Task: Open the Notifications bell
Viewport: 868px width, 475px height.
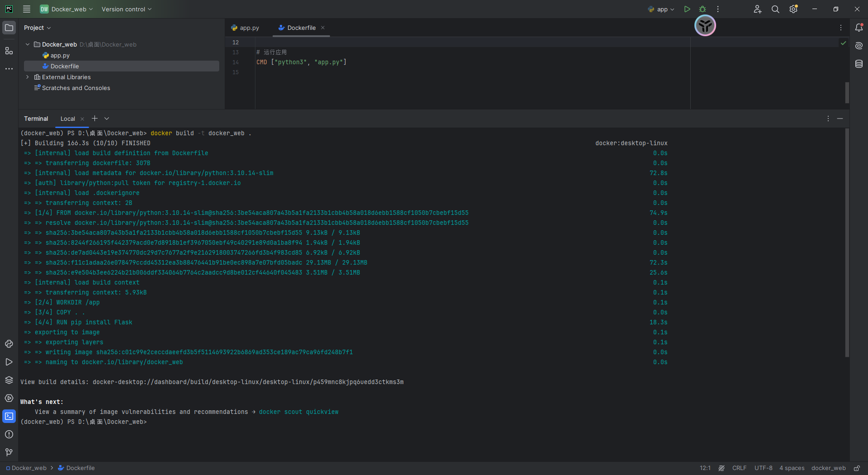Action: tap(859, 28)
